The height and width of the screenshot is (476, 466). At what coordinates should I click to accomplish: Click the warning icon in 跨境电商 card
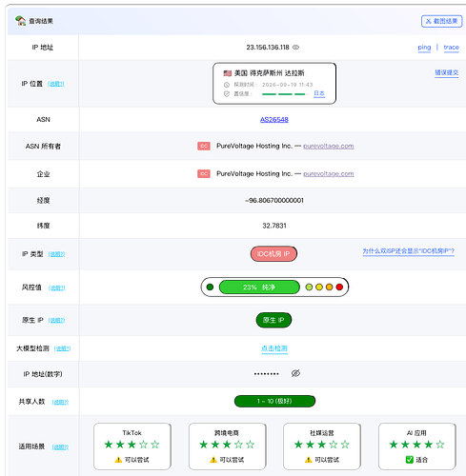(x=213, y=460)
